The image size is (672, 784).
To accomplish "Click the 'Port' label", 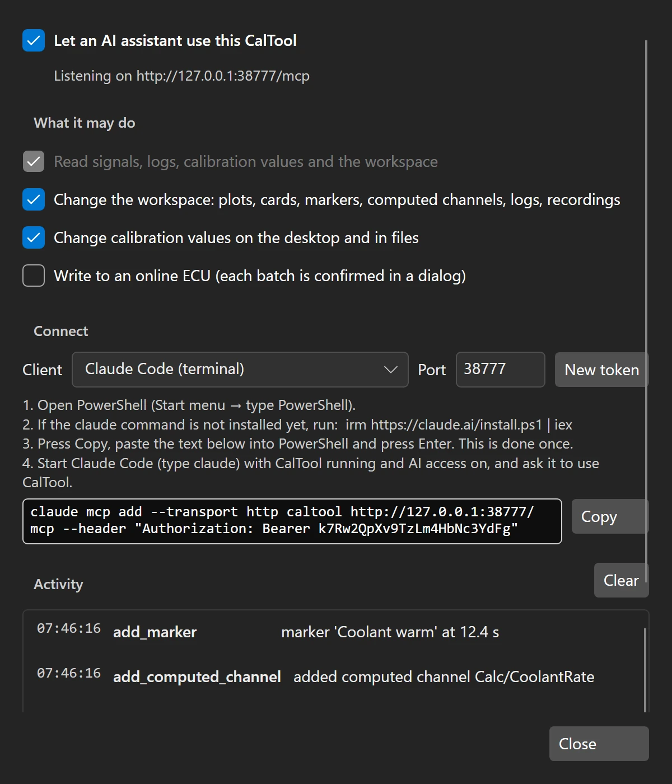I will 432,370.
